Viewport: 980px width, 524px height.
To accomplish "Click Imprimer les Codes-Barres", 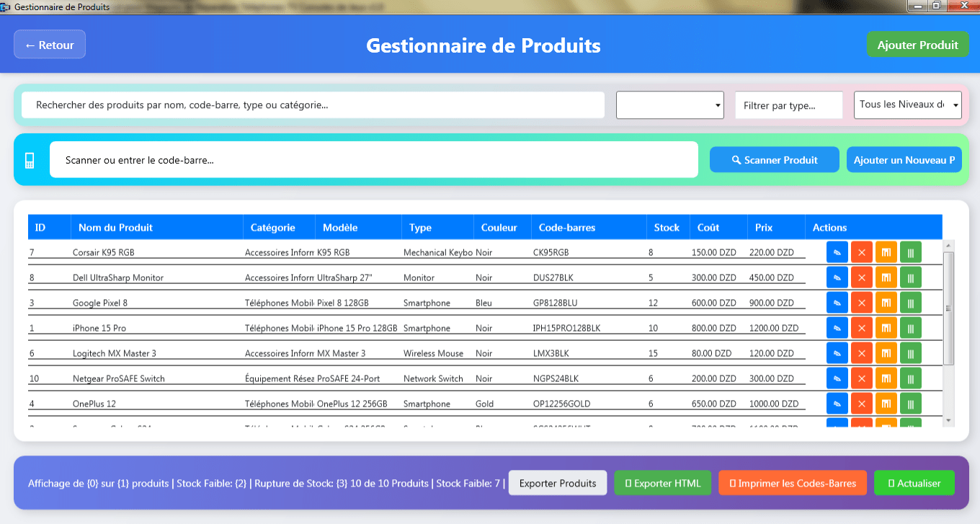I will coord(792,483).
